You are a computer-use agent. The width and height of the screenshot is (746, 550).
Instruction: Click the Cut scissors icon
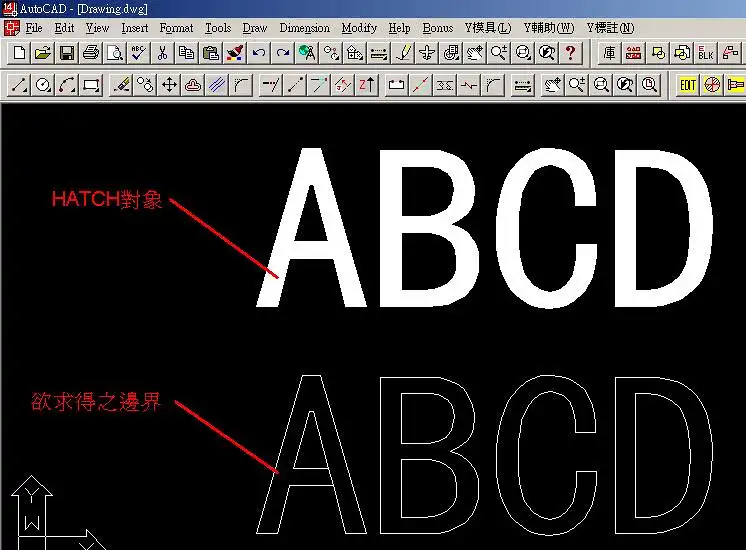(162, 52)
